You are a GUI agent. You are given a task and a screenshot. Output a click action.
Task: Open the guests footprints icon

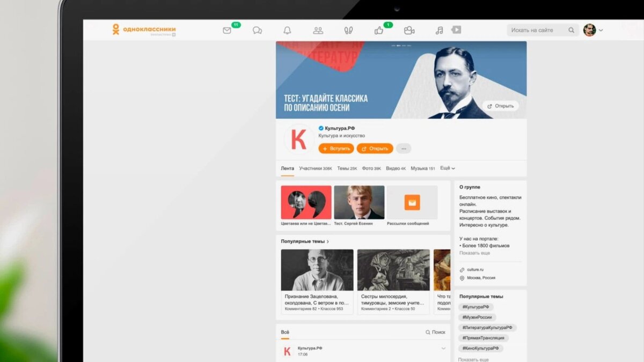click(348, 31)
